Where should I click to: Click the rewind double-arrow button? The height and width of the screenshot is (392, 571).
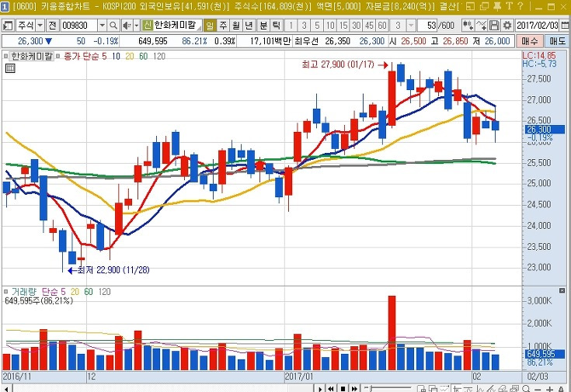tap(331, 389)
